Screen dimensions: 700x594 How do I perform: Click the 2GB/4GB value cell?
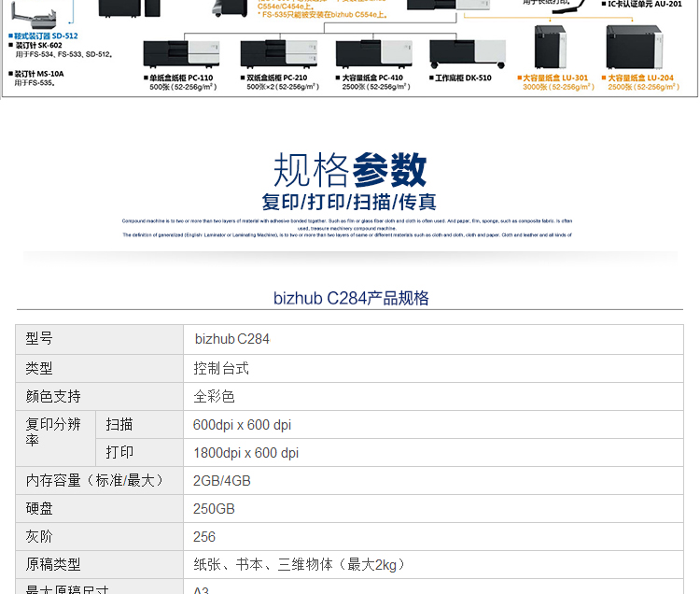tap(433, 481)
